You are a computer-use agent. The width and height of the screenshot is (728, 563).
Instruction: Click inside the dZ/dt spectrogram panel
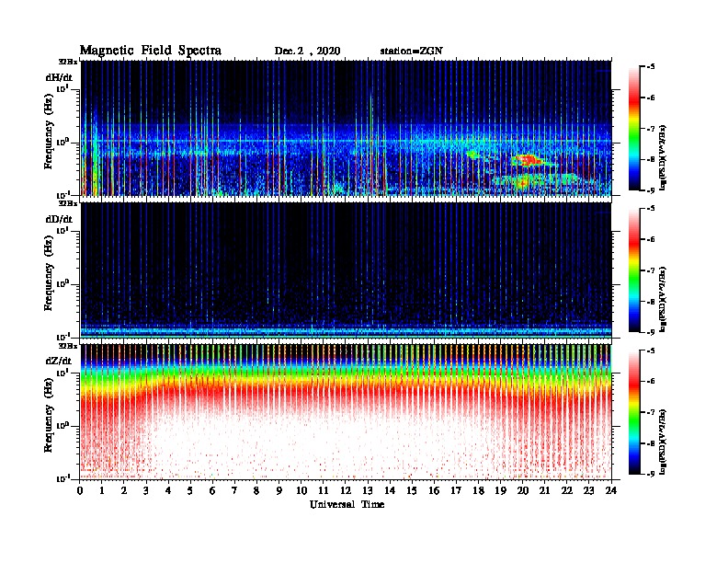coord(347,412)
